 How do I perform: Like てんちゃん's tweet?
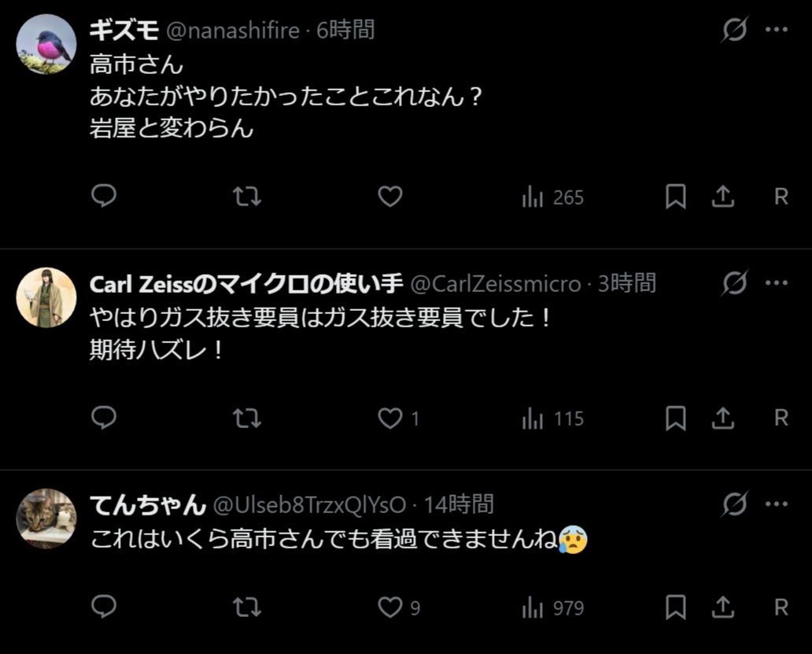pos(390,607)
